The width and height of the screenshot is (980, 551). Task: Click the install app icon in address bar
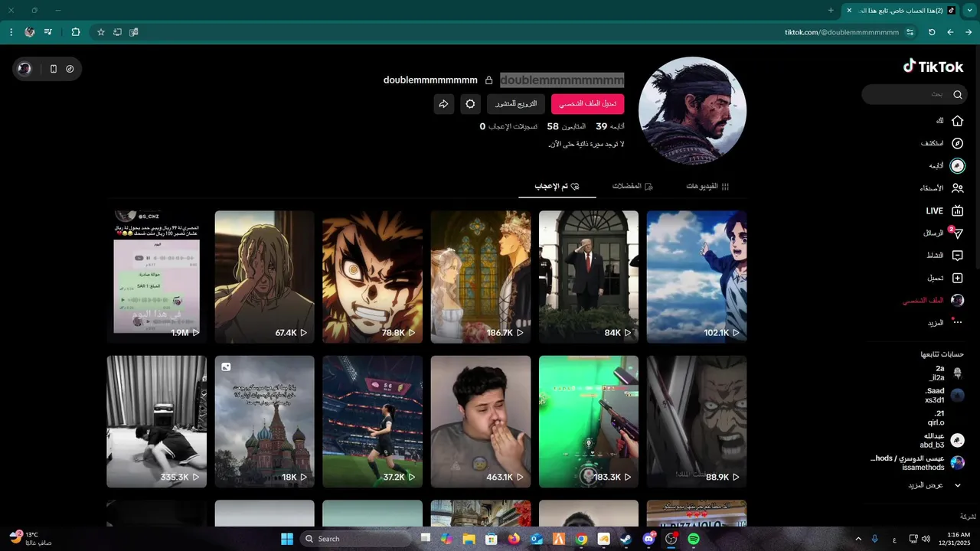point(117,32)
